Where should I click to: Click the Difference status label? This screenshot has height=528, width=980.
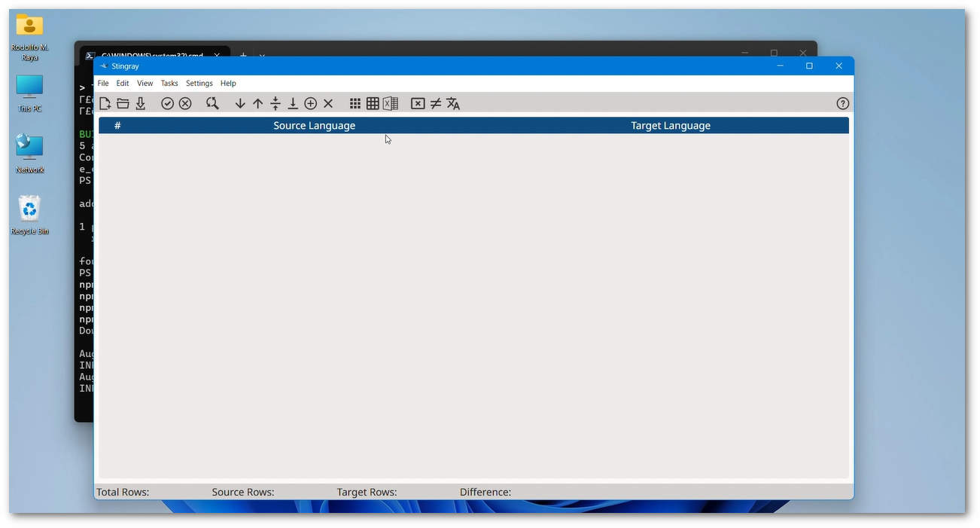pos(485,492)
